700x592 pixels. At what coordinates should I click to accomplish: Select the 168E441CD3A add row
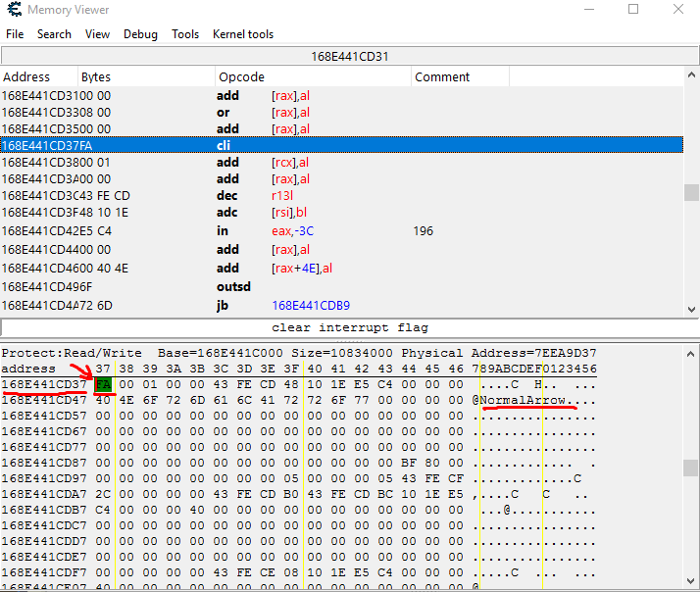[x=342, y=179]
